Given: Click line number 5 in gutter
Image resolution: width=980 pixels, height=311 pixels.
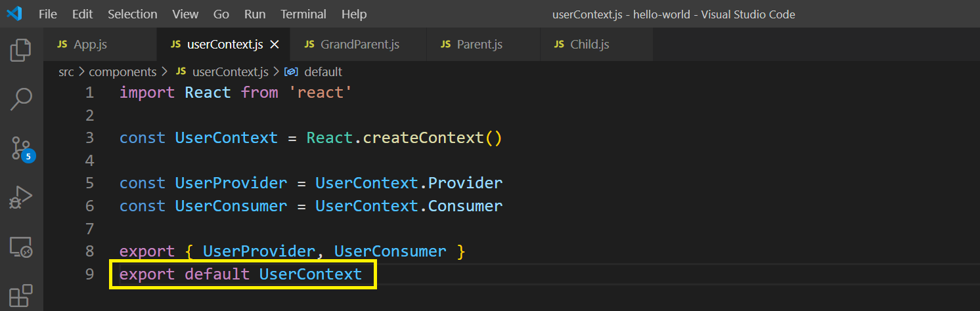Looking at the screenshot, I should coord(90,183).
